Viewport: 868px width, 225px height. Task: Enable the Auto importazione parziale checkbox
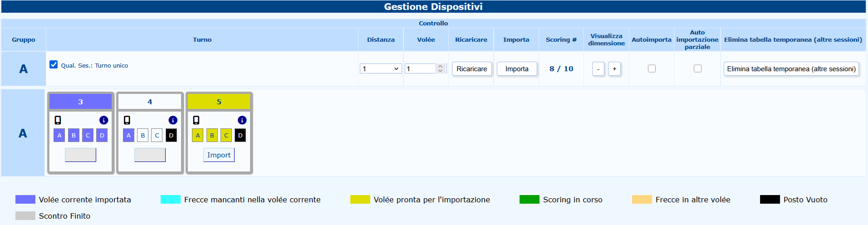click(697, 68)
